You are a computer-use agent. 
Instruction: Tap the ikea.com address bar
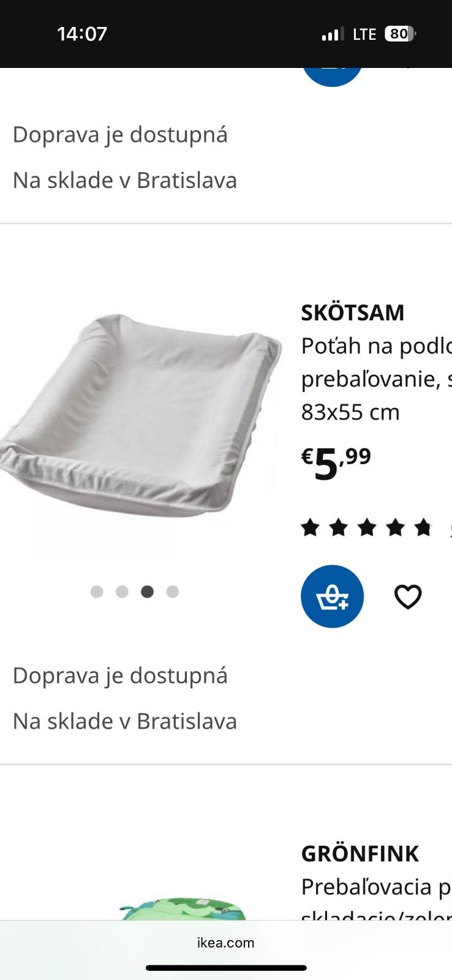pyautogui.click(x=226, y=943)
